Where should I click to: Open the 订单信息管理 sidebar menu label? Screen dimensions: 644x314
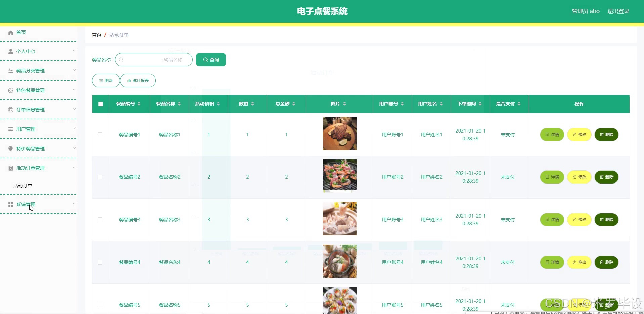pos(31,110)
